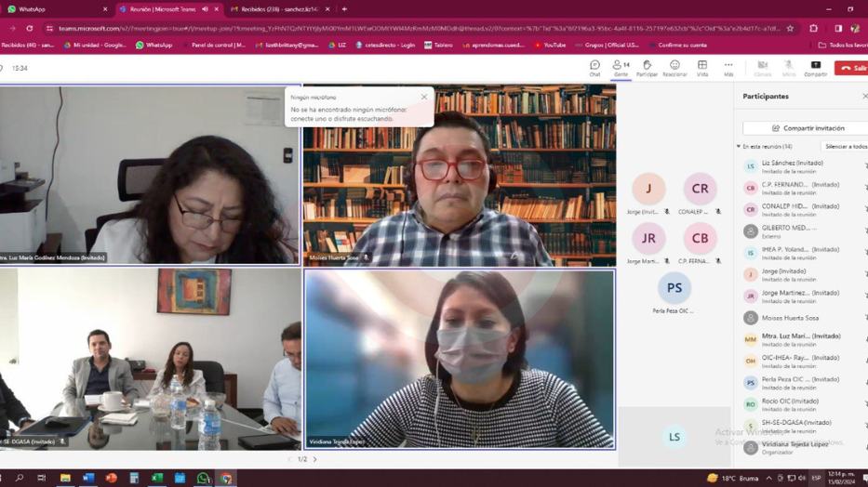Image resolution: width=868 pixels, height=487 pixels.
Task: Open the Más options menu
Action: pyautogui.click(x=728, y=68)
